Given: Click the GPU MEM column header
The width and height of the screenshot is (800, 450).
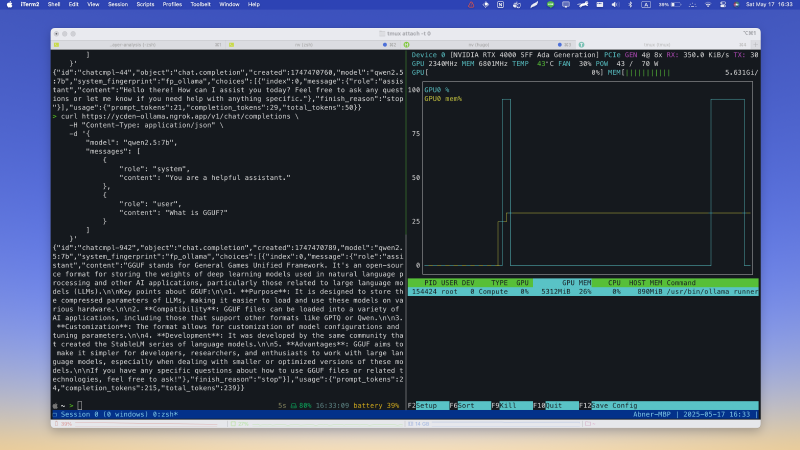Looking at the screenshot, I should (577, 283).
